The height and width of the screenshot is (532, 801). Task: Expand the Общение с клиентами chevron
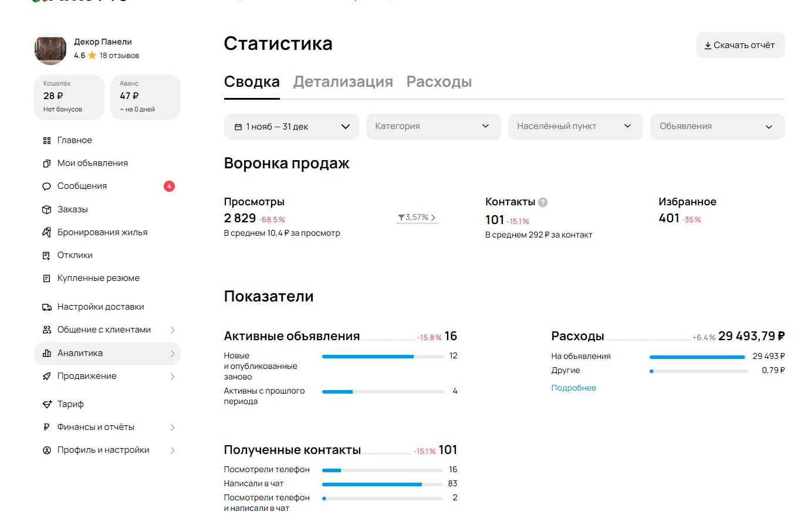(x=173, y=330)
